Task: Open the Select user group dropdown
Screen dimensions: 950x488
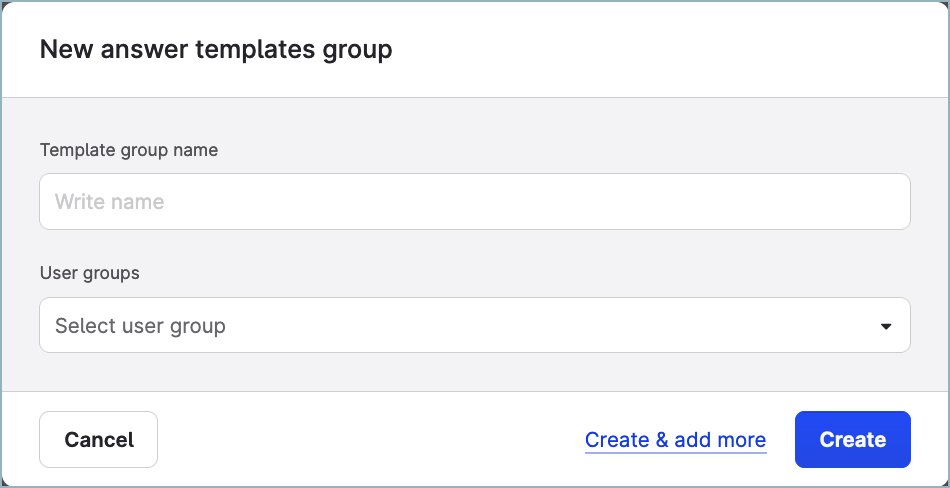Action: pos(474,325)
